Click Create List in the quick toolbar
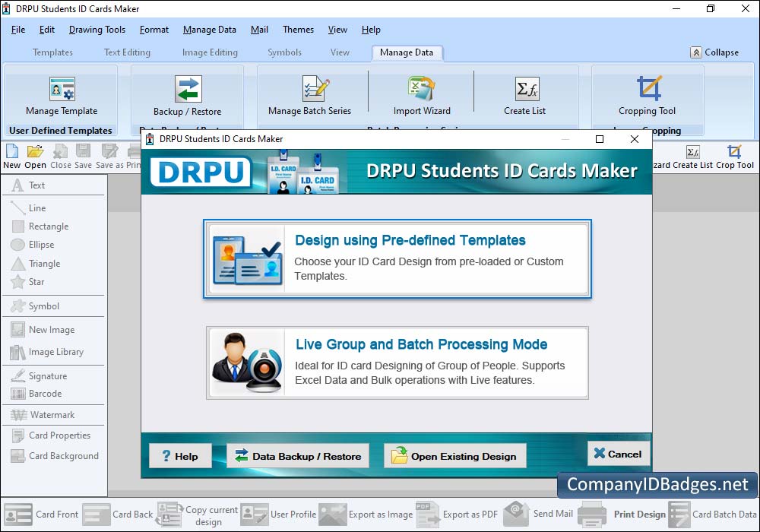 [692, 157]
